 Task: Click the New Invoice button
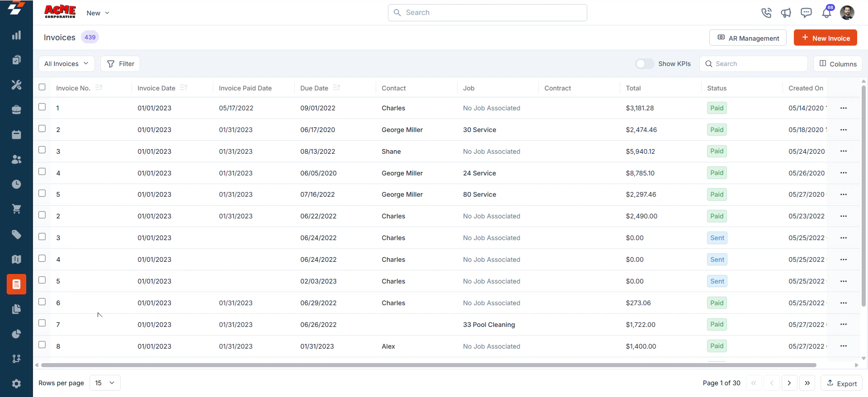click(826, 38)
